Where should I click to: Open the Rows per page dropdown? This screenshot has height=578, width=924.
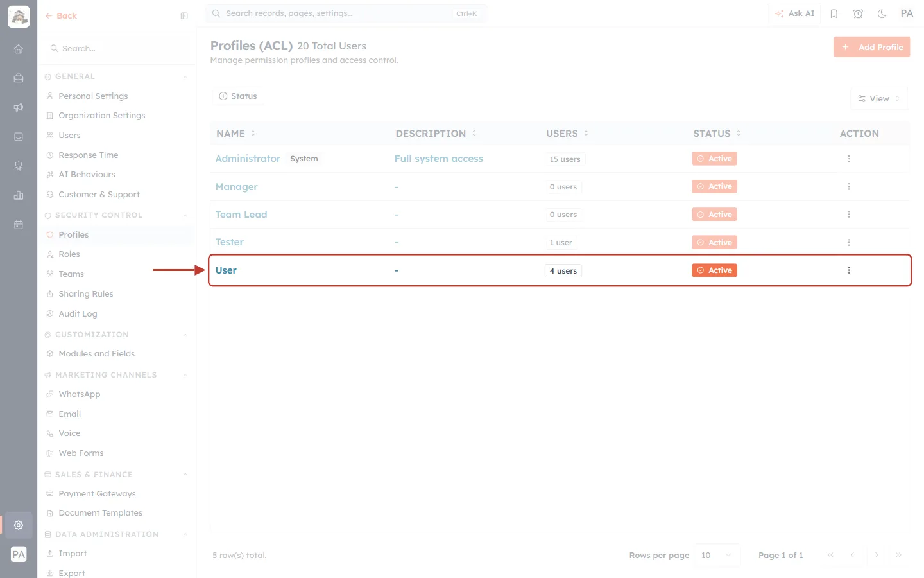click(717, 556)
